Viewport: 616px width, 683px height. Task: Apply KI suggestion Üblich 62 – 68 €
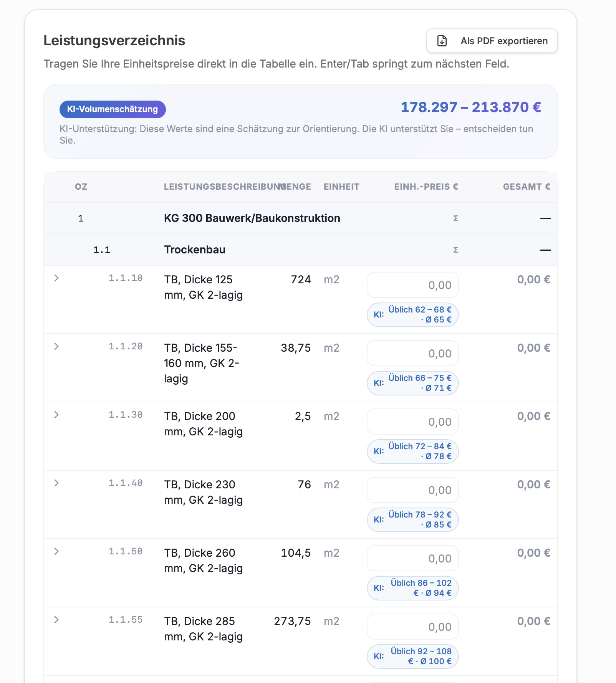[413, 315]
